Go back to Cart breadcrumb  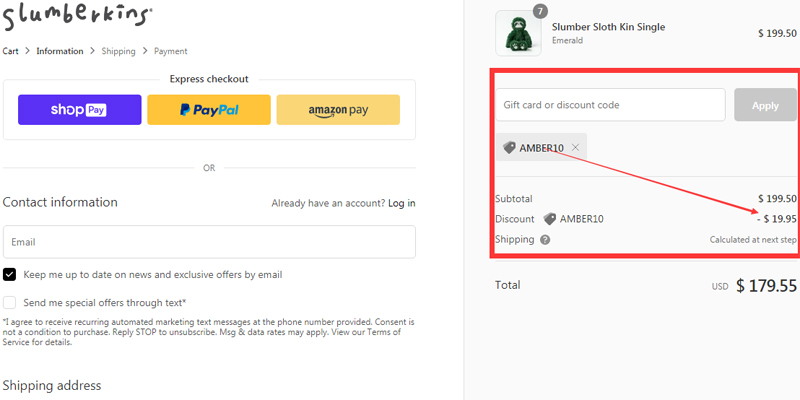tap(11, 51)
